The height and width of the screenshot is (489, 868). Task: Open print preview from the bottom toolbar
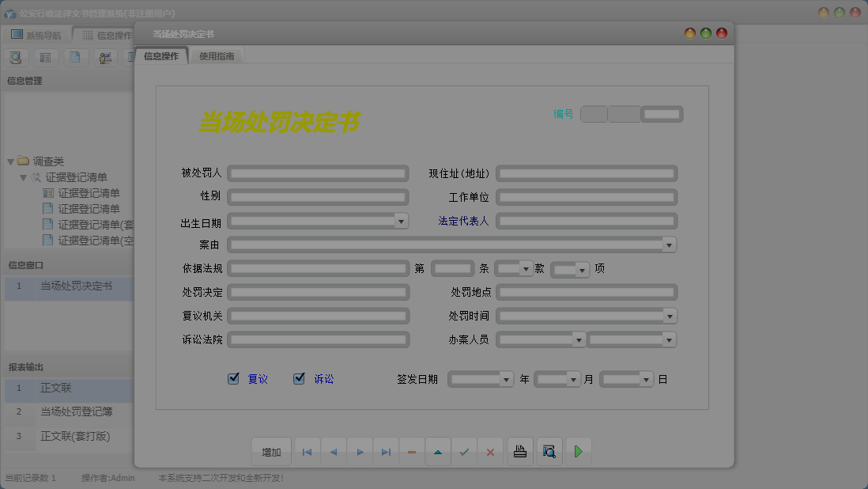click(549, 451)
